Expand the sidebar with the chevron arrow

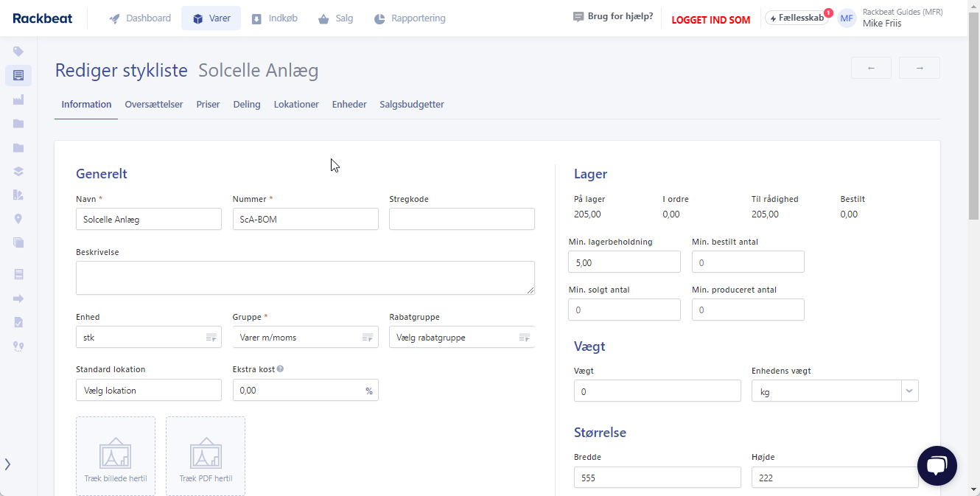click(x=7, y=464)
